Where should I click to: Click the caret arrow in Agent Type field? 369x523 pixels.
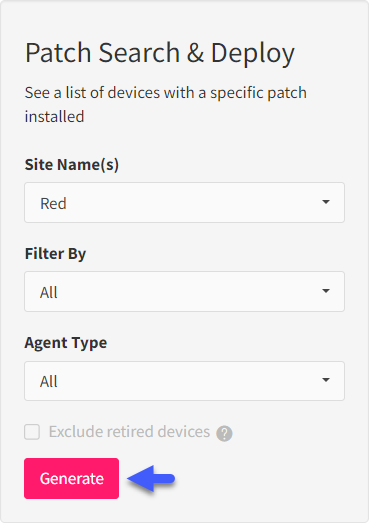pyautogui.click(x=326, y=380)
